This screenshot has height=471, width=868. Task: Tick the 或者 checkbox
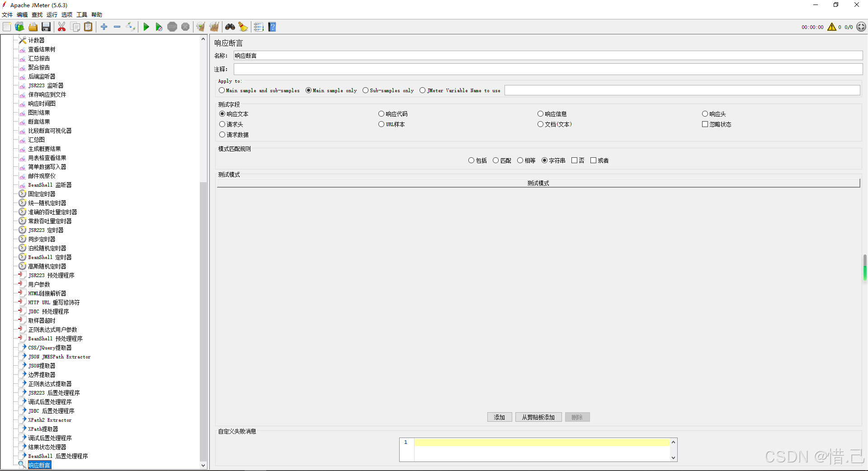click(x=599, y=160)
